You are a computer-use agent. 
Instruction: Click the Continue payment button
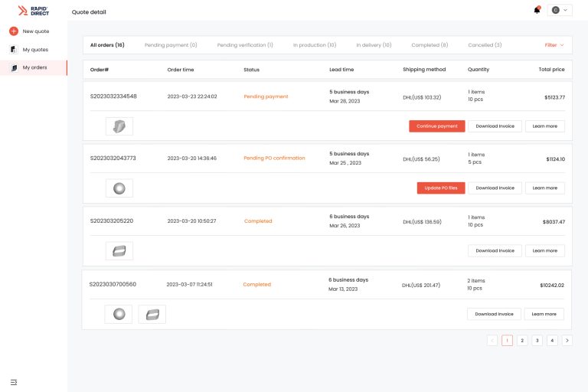tap(437, 126)
